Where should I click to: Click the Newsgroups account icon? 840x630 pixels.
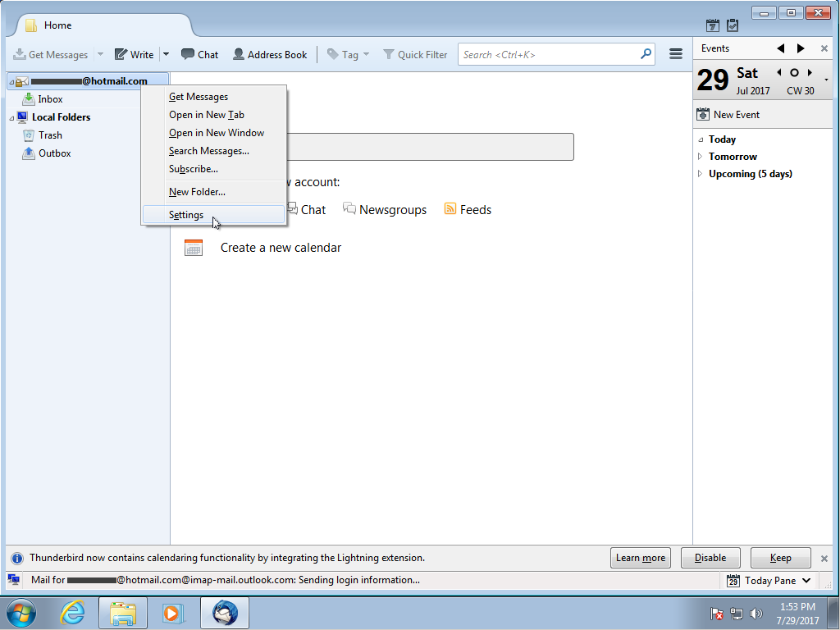[349, 209]
